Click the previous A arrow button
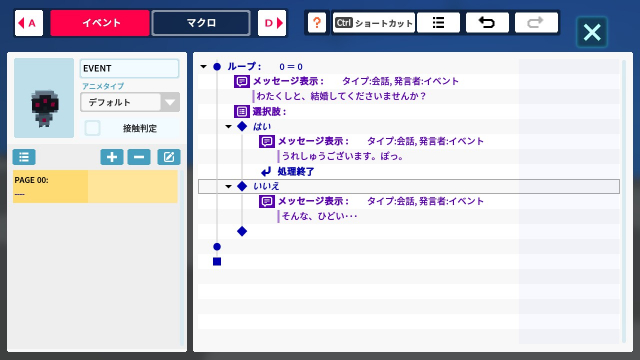Viewport: 640px width, 360px height. (x=29, y=23)
